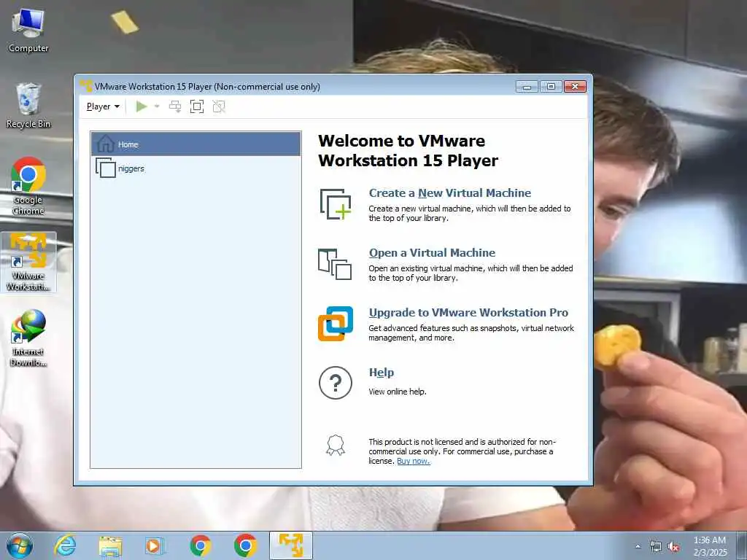The height and width of the screenshot is (560, 747).
Task: Open File Explorer from the taskbar
Action: 110,545
